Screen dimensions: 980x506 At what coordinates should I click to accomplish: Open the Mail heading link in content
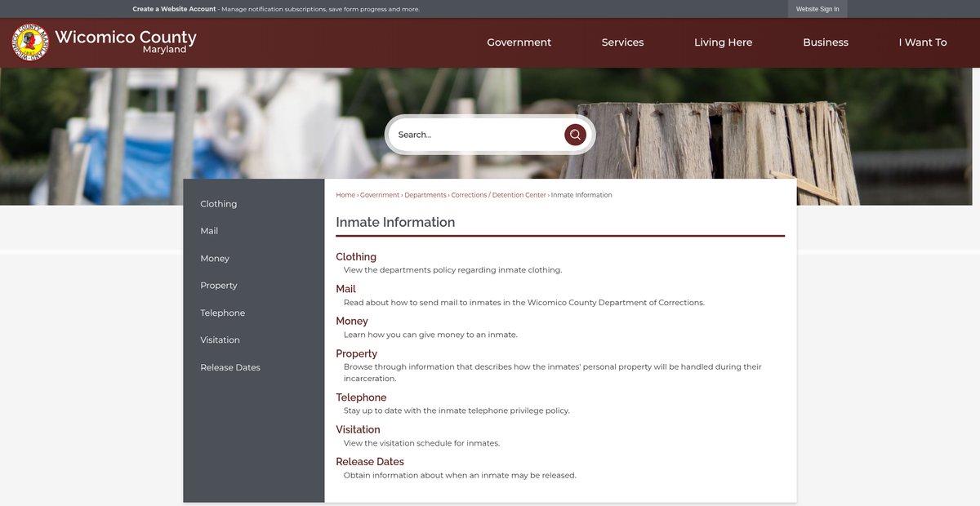[x=346, y=289]
